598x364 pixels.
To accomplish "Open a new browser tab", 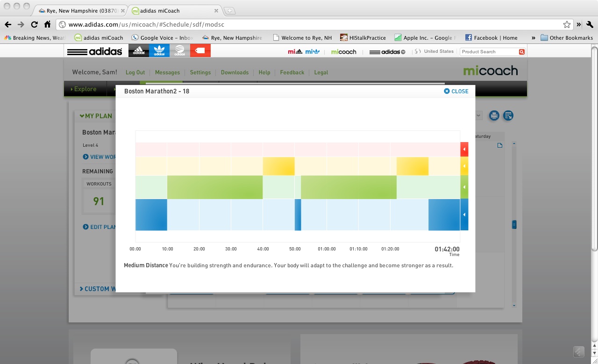I will point(229,10).
